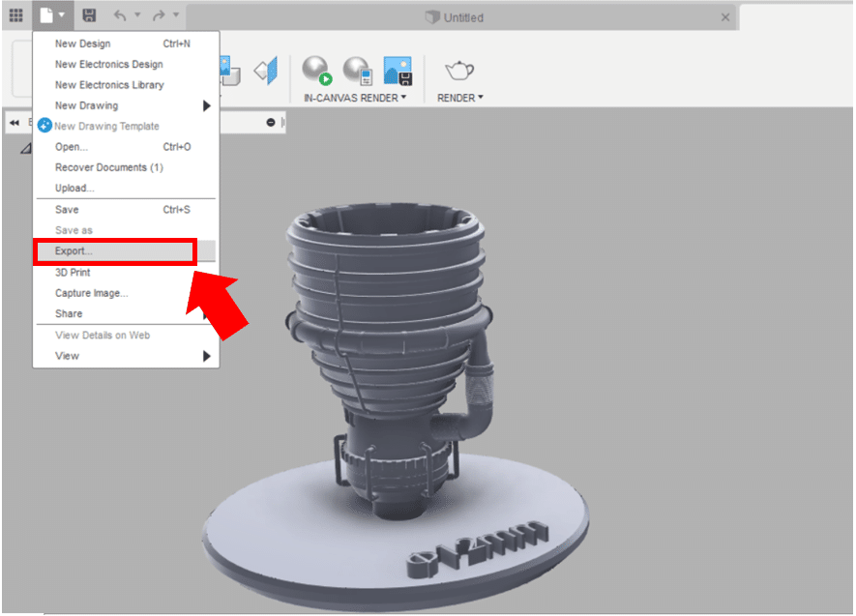Click the File document icon
This screenshot has height=616, width=856.
46,15
